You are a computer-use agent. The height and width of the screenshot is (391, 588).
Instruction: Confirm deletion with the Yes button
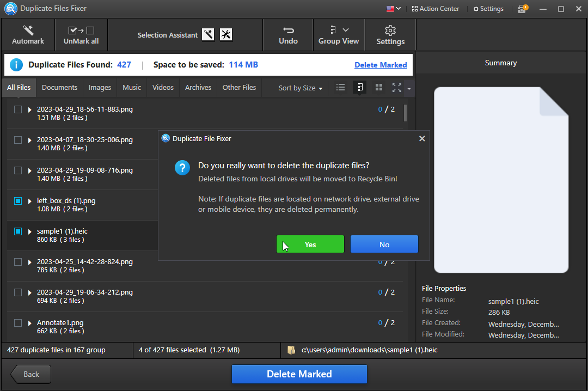click(310, 244)
